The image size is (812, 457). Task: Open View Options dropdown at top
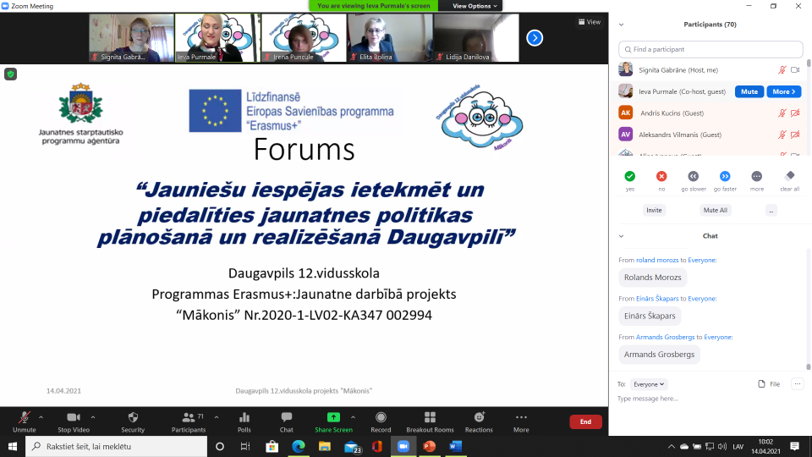474,6
